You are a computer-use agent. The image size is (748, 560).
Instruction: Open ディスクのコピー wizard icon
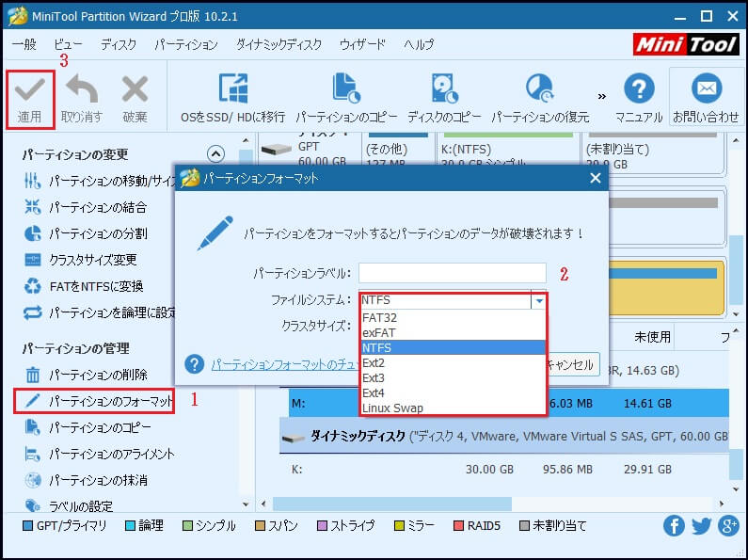[x=444, y=89]
